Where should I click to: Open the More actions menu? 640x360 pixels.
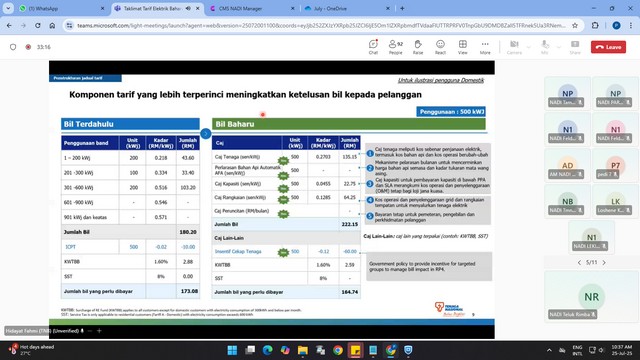point(485,47)
